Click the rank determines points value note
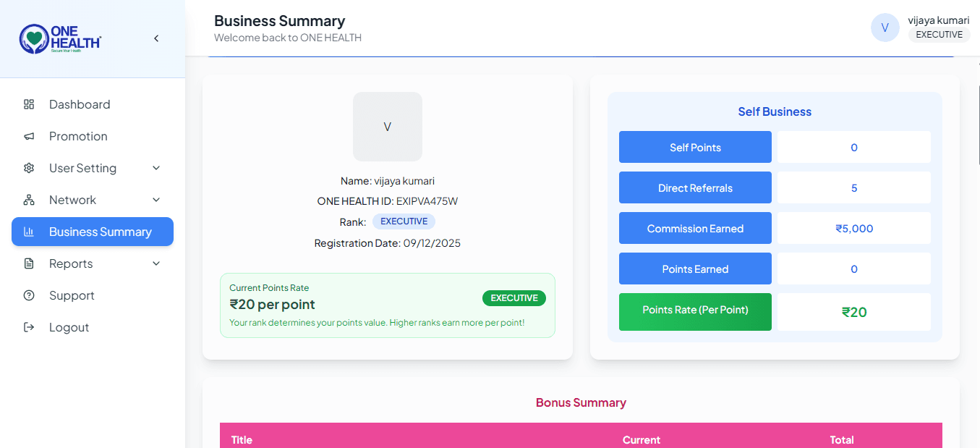Image resolution: width=980 pixels, height=448 pixels. point(377,323)
